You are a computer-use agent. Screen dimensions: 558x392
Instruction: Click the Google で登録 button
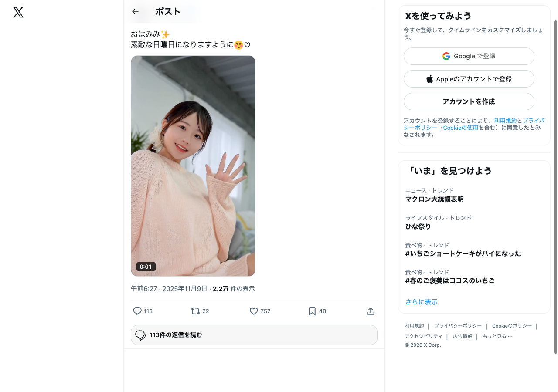coord(469,56)
